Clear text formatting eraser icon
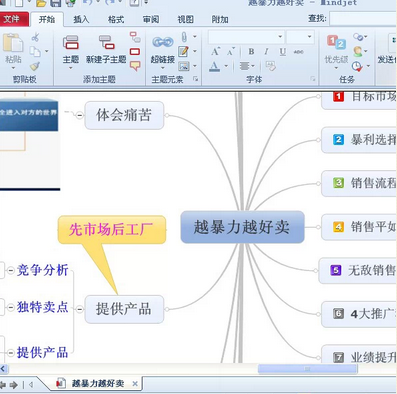Image resolution: width=397 pixels, height=394 pixels. pyautogui.click(x=271, y=66)
